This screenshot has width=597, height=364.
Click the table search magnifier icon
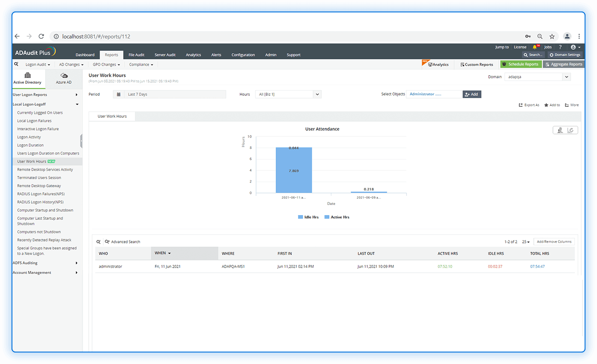click(x=98, y=242)
